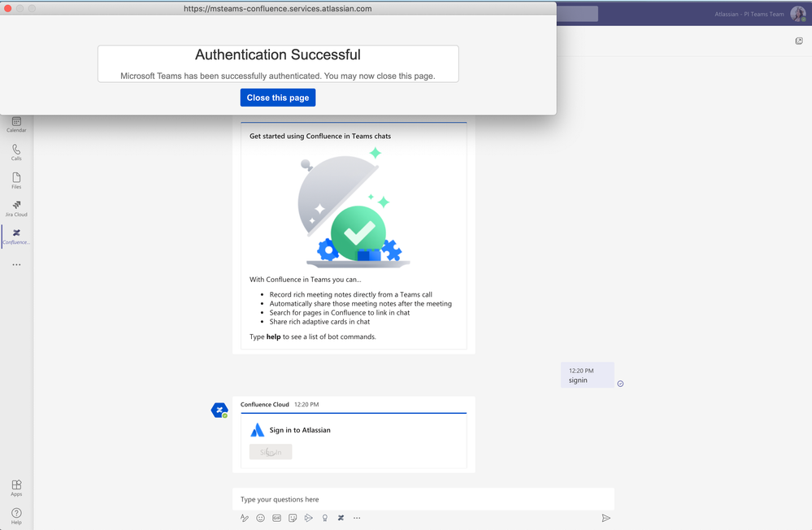Click 'Record rich meeting notes' bullet text
This screenshot has width=812, height=530.
(x=350, y=294)
